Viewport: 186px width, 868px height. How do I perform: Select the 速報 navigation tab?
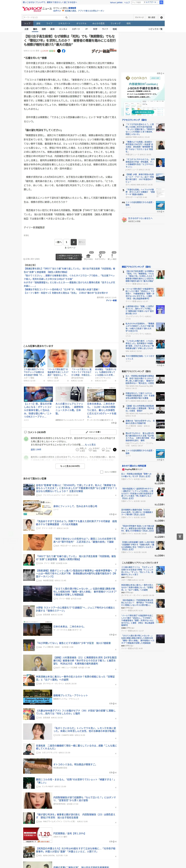tap(38, 24)
